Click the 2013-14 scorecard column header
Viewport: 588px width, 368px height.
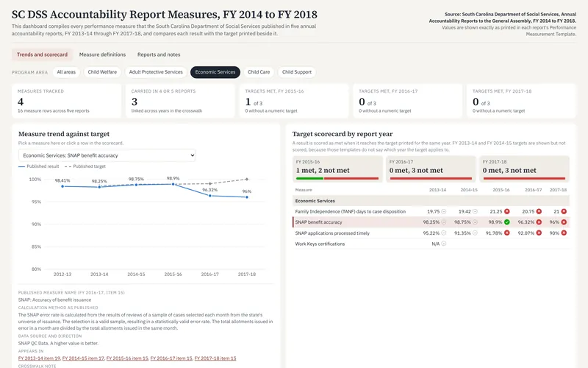pyautogui.click(x=437, y=190)
